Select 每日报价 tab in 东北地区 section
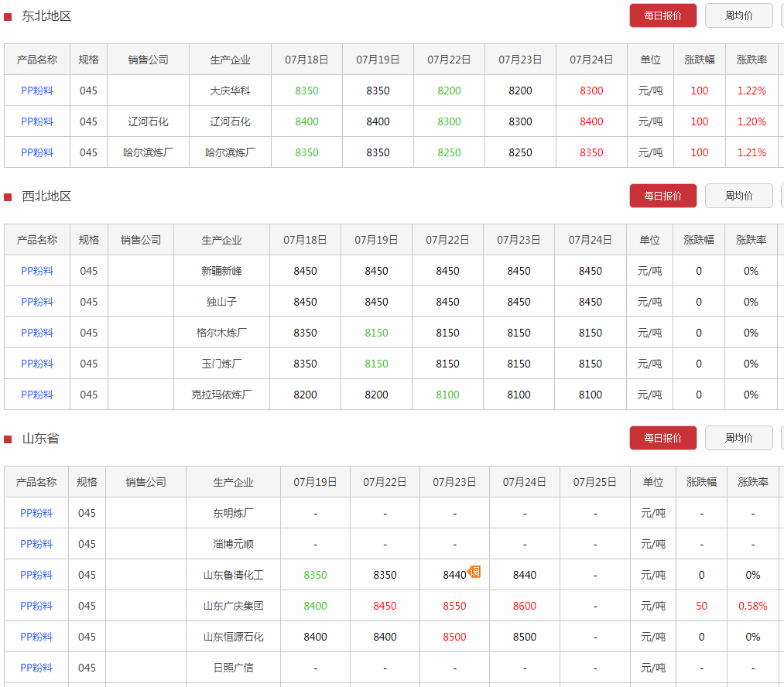This screenshot has width=784, height=687. click(x=663, y=15)
